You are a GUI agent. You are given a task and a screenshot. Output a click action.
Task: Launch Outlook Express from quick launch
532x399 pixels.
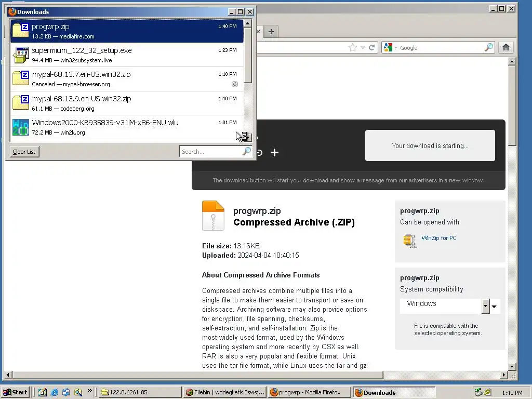tap(66, 393)
